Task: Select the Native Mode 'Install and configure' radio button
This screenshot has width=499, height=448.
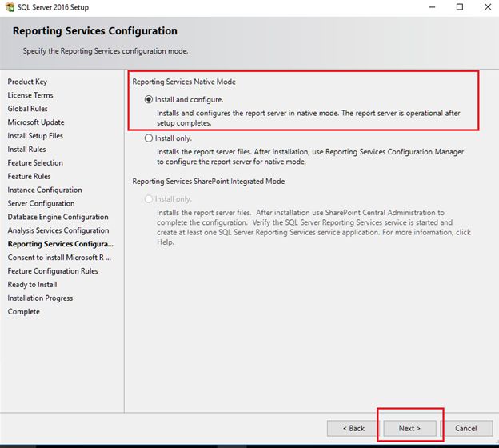Action: pyautogui.click(x=149, y=100)
